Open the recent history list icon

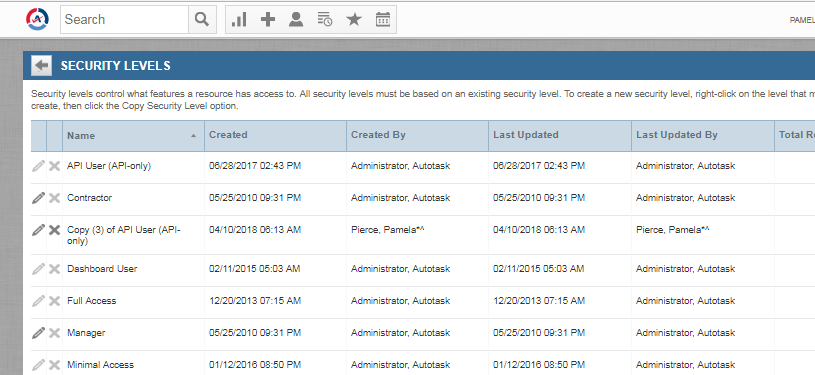325,20
